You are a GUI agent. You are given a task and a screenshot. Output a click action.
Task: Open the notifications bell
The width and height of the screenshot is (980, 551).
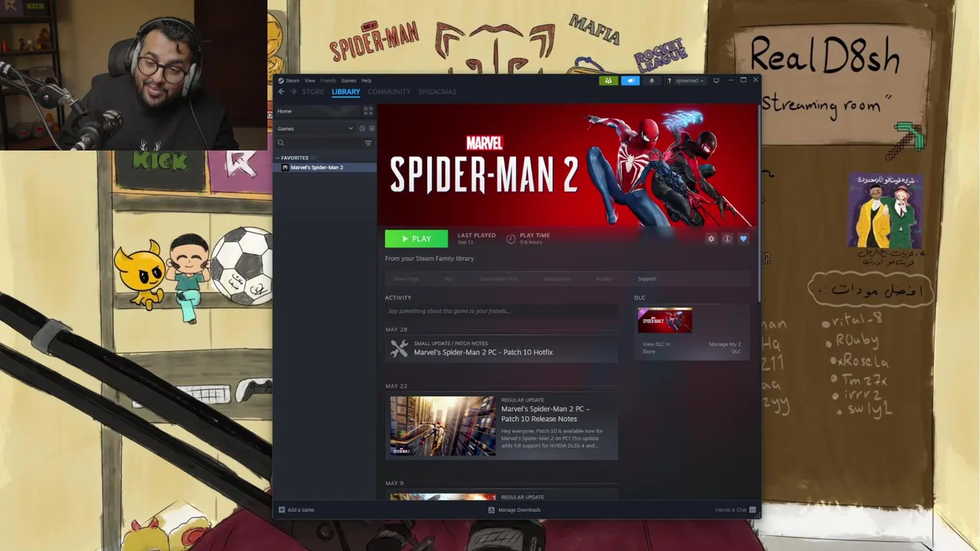click(652, 80)
